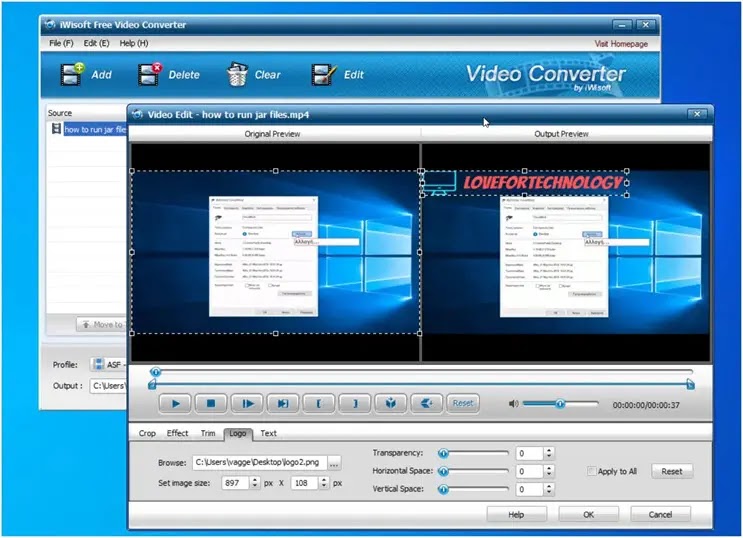Image resolution: width=743 pixels, height=538 pixels.
Task: Click the Delete video icon in main toolbar
Action: 150,74
